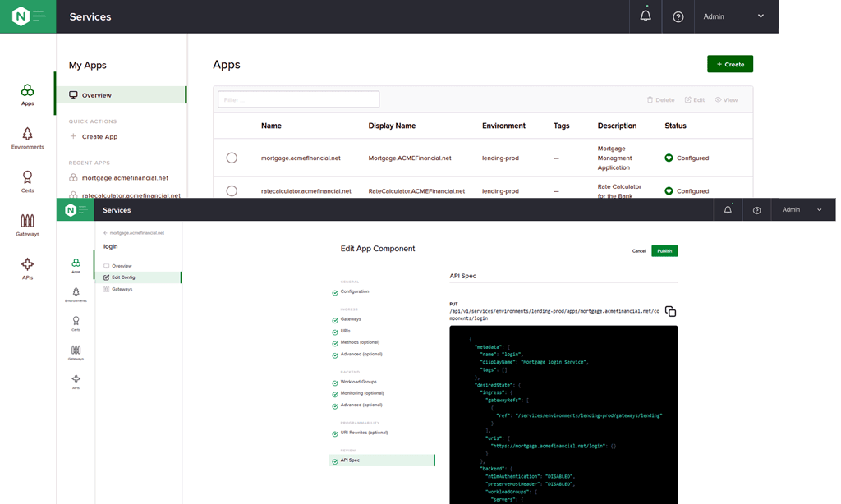Select Overview under My Apps
Image resolution: width=841 pixels, height=504 pixels.
[x=122, y=95]
